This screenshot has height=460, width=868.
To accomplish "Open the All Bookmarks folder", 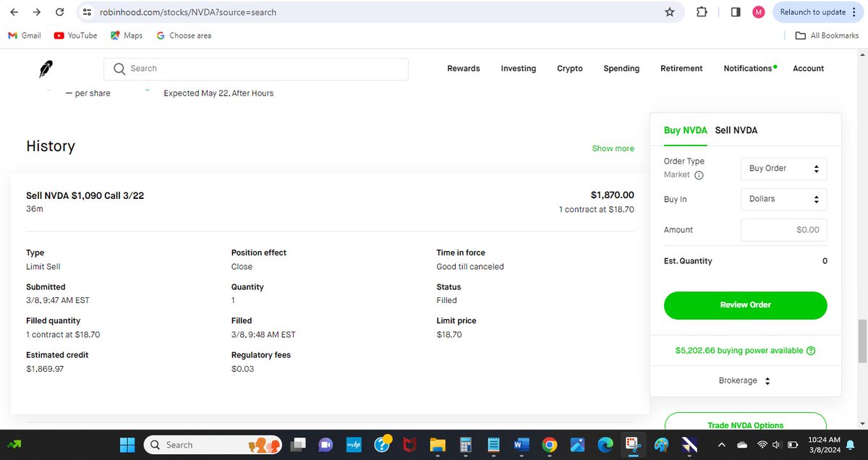I will 827,35.
